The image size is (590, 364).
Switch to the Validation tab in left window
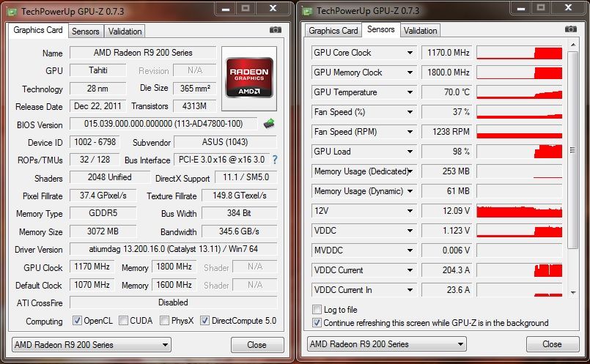click(x=125, y=31)
